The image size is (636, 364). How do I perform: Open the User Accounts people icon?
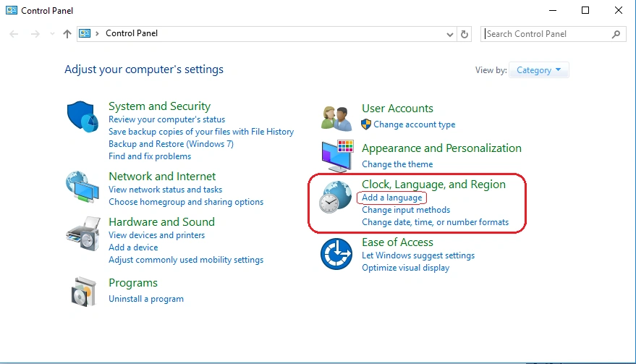[336, 118]
